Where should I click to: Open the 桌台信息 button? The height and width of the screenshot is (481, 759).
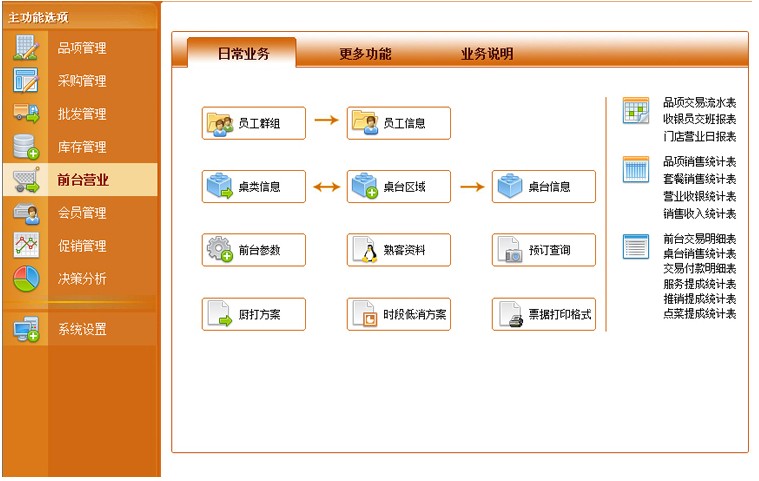click(x=544, y=186)
